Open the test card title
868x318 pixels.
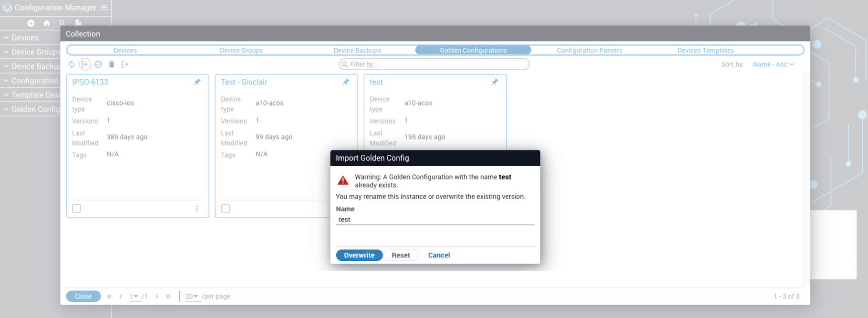click(376, 82)
